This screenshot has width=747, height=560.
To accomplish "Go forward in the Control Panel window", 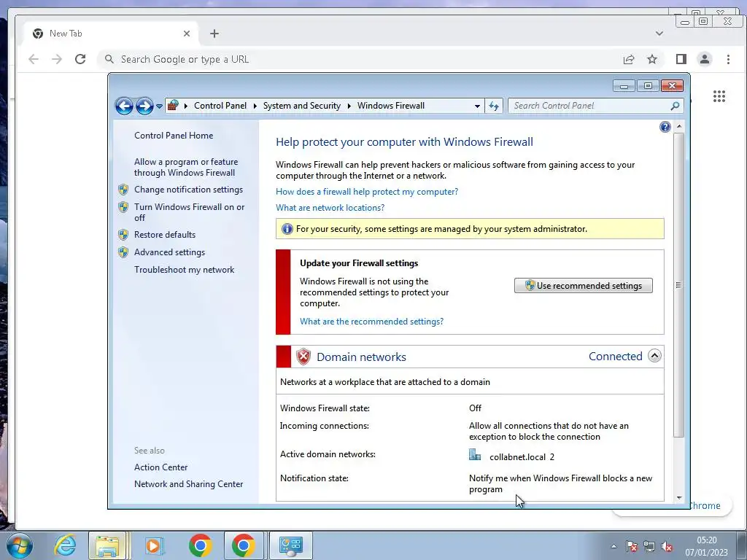I will pyautogui.click(x=144, y=106).
